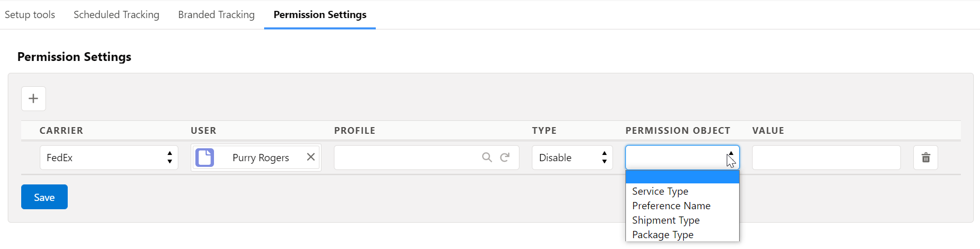Click the Value input field
The width and height of the screenshot is (980, 249).
826,158
